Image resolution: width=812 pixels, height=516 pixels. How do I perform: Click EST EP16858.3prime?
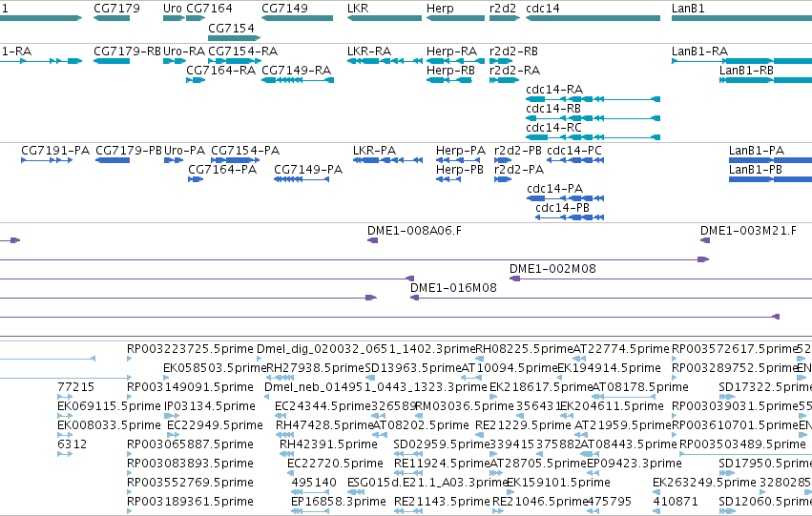[310, 512]
